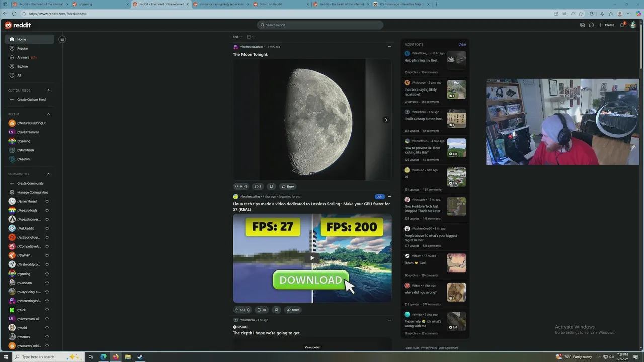Favorite r/Gundam with its star
The height and width of the screenshot is (362, 644).
tap(47, 283)
